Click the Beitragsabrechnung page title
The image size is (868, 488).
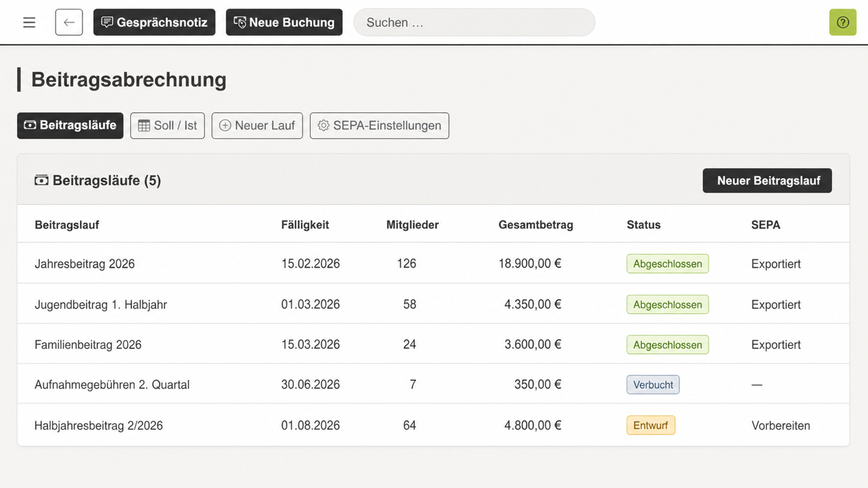[x=129, y=79]
